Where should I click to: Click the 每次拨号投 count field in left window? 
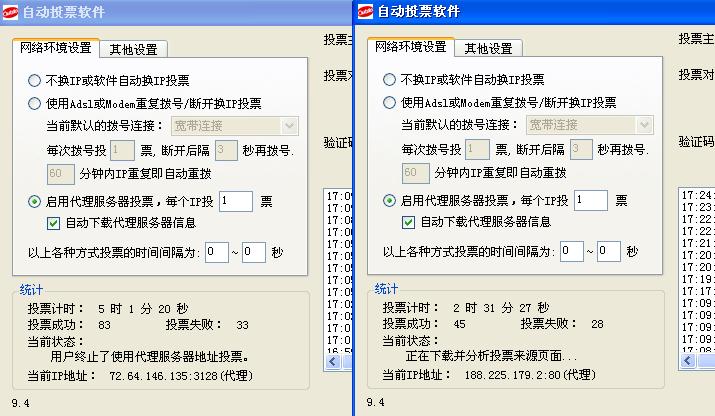pyautogui.click(x=122, y=150)
